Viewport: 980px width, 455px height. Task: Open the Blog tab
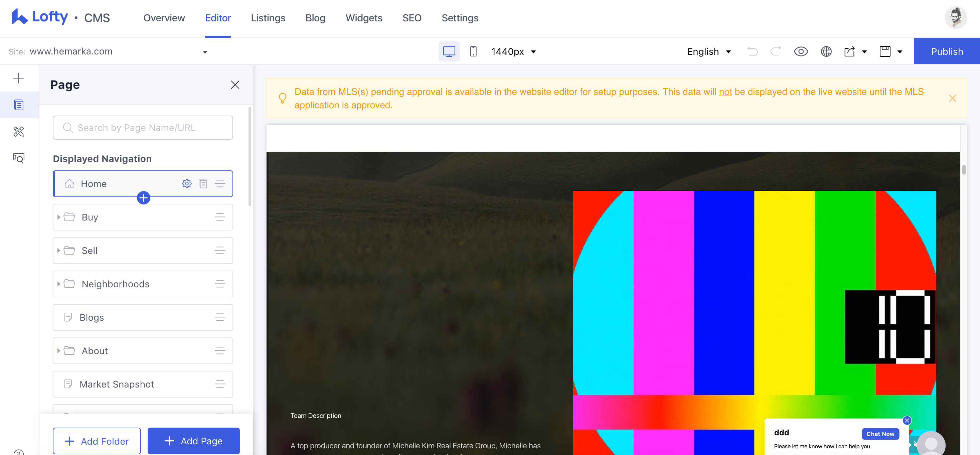click(315, 18)
